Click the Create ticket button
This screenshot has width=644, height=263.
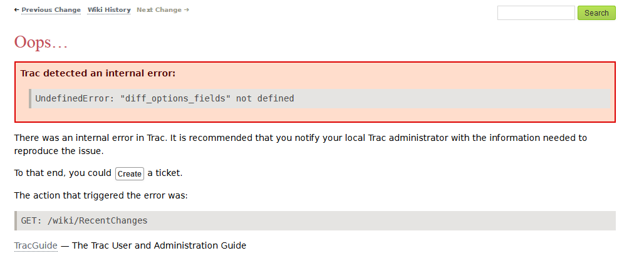coord(130,173)
